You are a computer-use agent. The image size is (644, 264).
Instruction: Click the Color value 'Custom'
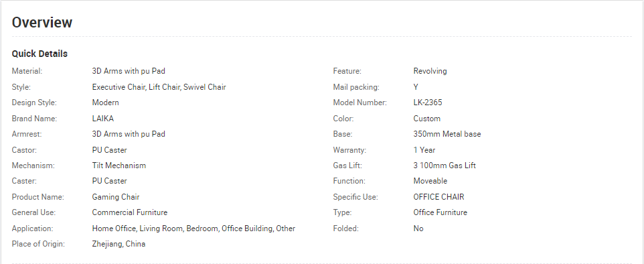426,119
